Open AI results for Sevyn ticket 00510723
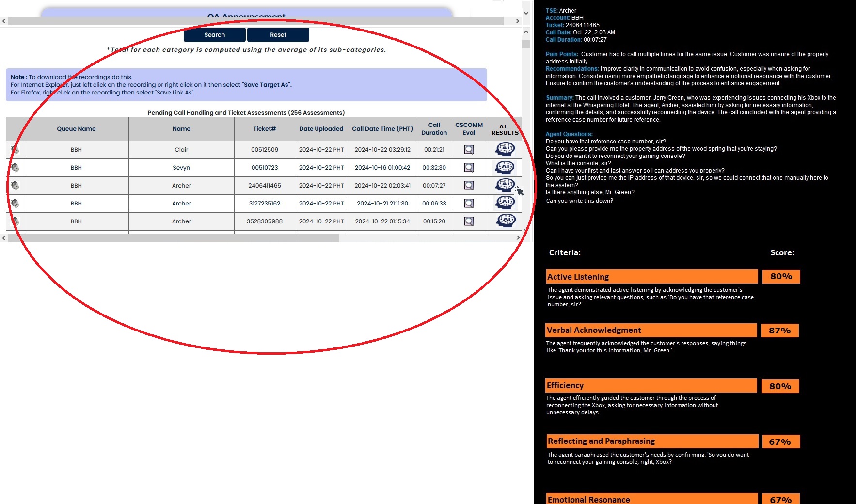This screenshot has height=504, width=857. tap(505, 167)
